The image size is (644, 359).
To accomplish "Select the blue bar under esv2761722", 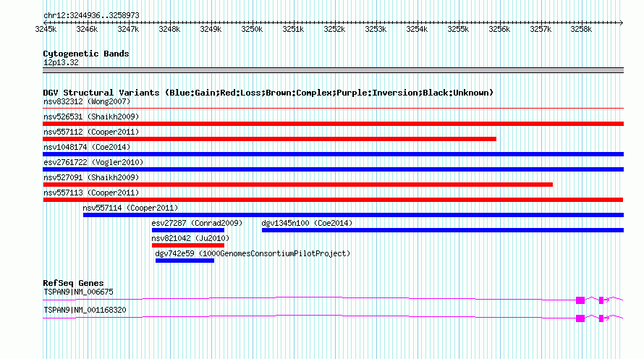I will (333, 169).
